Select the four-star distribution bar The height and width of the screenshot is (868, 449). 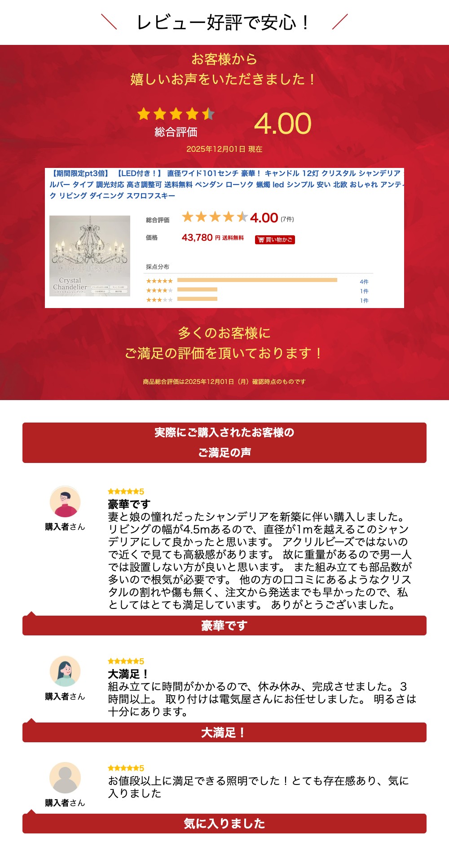click(x=197, y=290)
